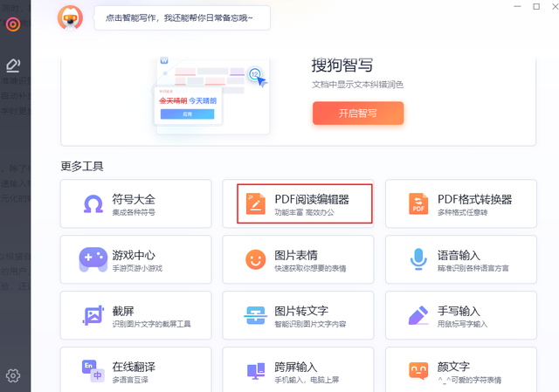Screen dimensions: 559x392
Task: Click the orange target icon in sidebar
Action: tap(13, 24)
